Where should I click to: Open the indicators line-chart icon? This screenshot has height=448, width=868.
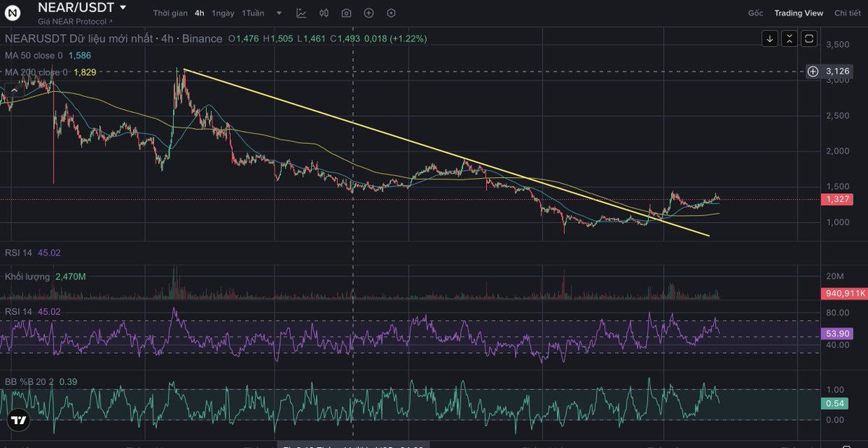[301, 13]
